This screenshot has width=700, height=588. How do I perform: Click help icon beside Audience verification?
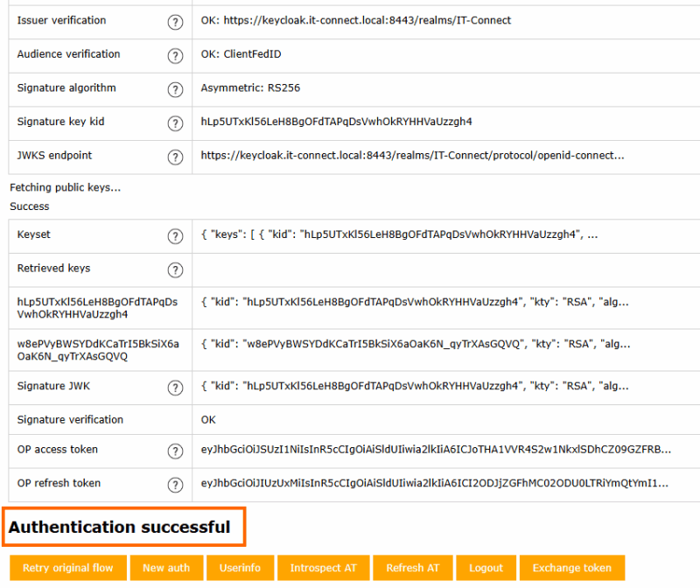point(175,55)
